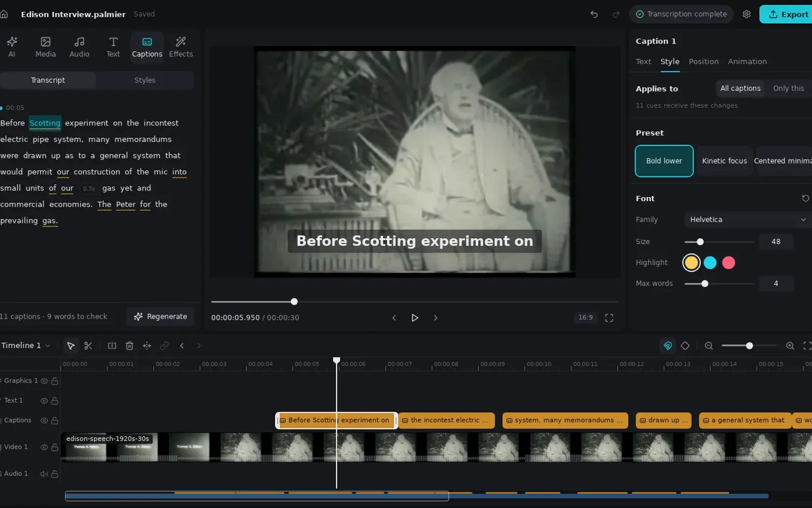Switch to the Position tab
Screen dimensions: 812x508
[x=703, y=61]
